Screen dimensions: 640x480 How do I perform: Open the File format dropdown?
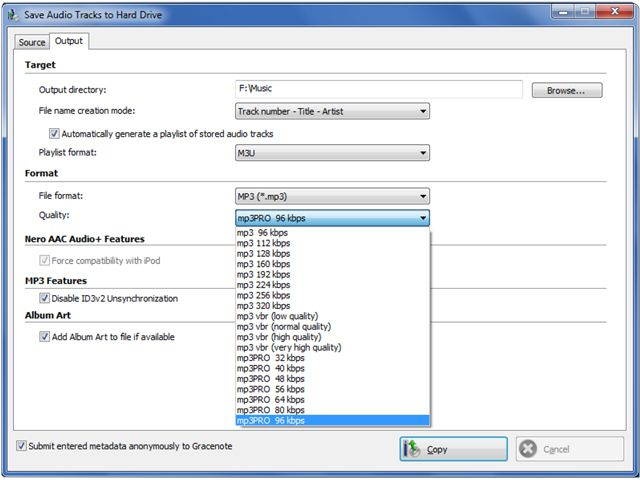pyautogui.click(x=332, y=196)
